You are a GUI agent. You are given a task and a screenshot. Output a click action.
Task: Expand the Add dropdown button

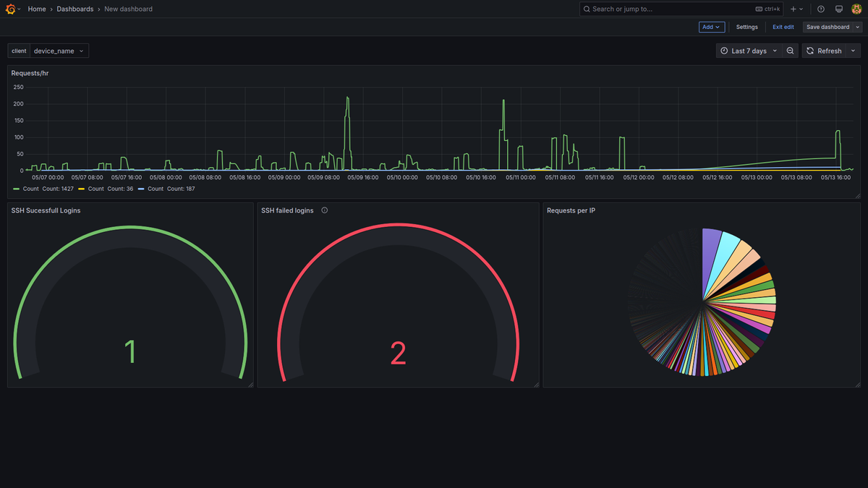[x=712, y=27]
